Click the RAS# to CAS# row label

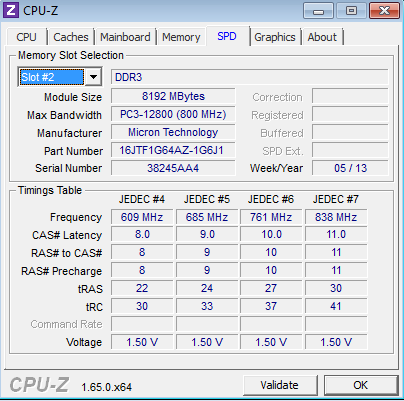(x=67, y=253)
